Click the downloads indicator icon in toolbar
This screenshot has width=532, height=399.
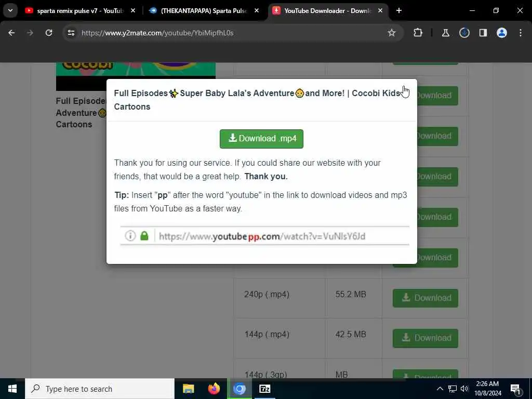click(x=464, y=33)
